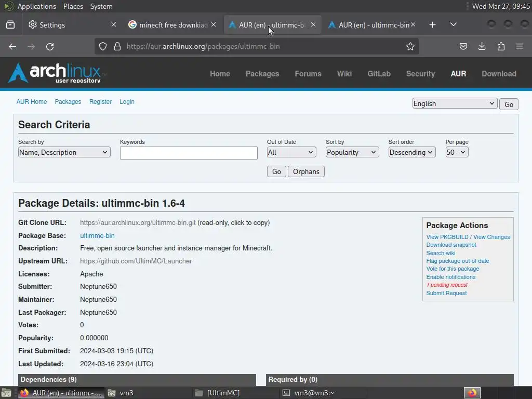Go to Home in Arch navigation

(x=220, y=74)
